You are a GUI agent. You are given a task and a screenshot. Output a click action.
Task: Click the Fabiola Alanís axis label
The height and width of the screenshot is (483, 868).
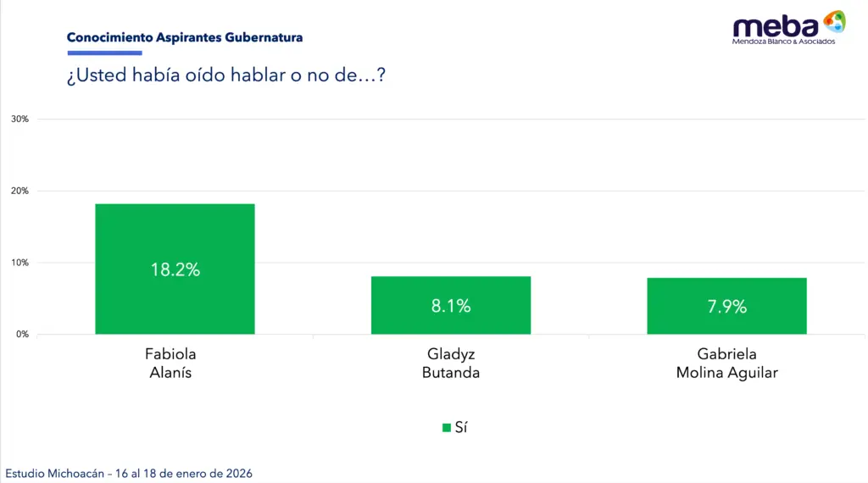point(170,364)
